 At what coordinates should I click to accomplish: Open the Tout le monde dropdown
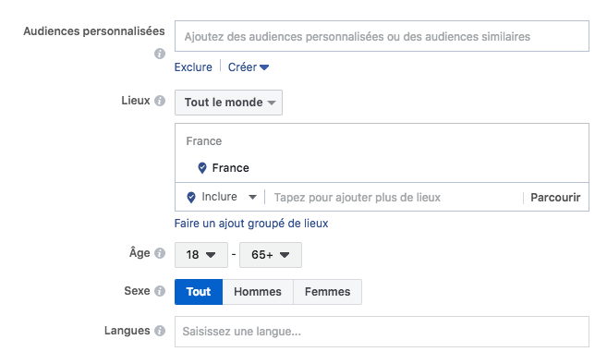(x=228, y=103)
